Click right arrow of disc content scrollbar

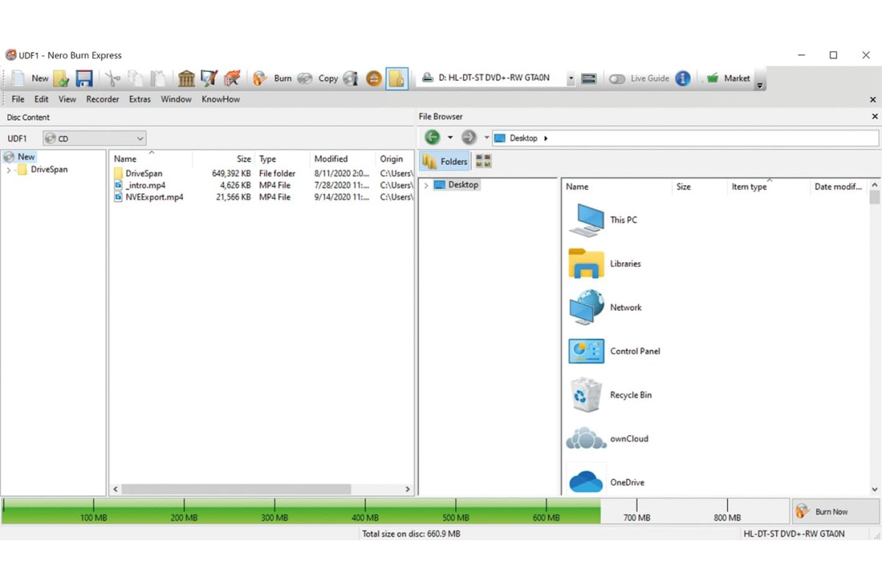(408, 489)
